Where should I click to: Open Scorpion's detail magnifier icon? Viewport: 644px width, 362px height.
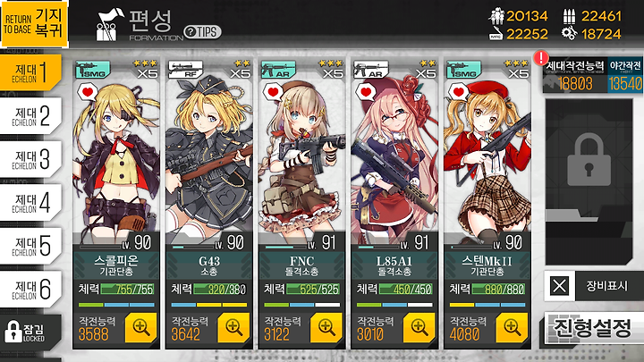coord(140,327)
